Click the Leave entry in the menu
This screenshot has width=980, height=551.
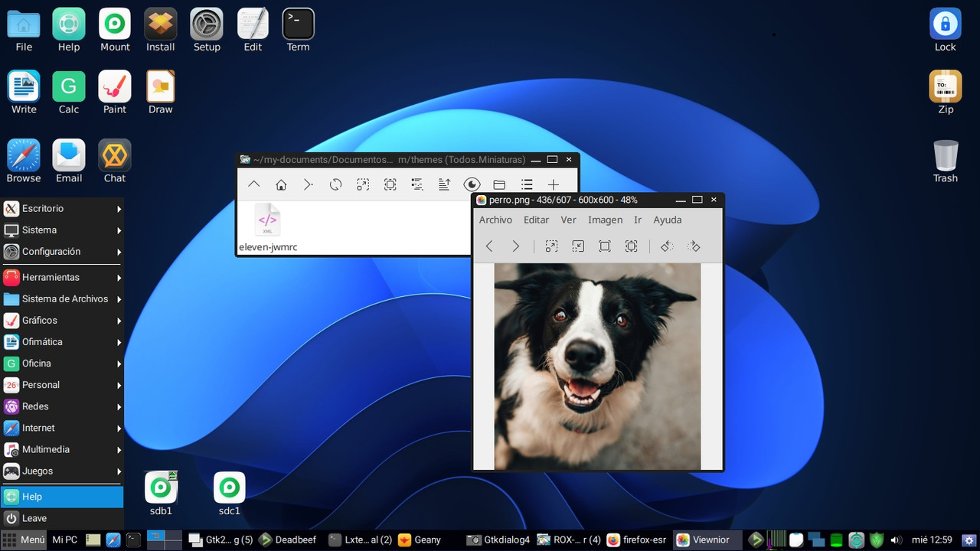(x=34, y=518)
